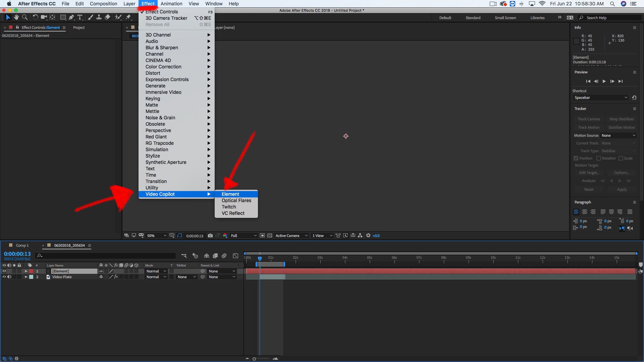
Task: Open composition mini-flowchart in timeline
Action: (184, 256)
